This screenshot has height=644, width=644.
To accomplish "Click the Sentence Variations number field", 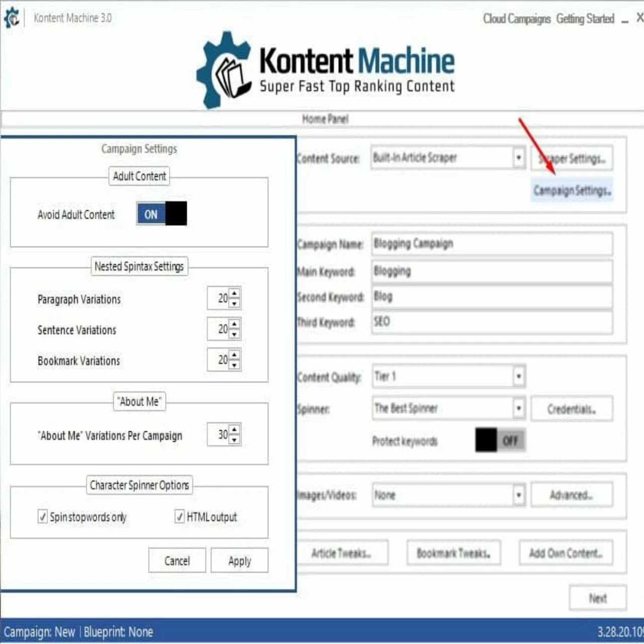I will (218, 329).
